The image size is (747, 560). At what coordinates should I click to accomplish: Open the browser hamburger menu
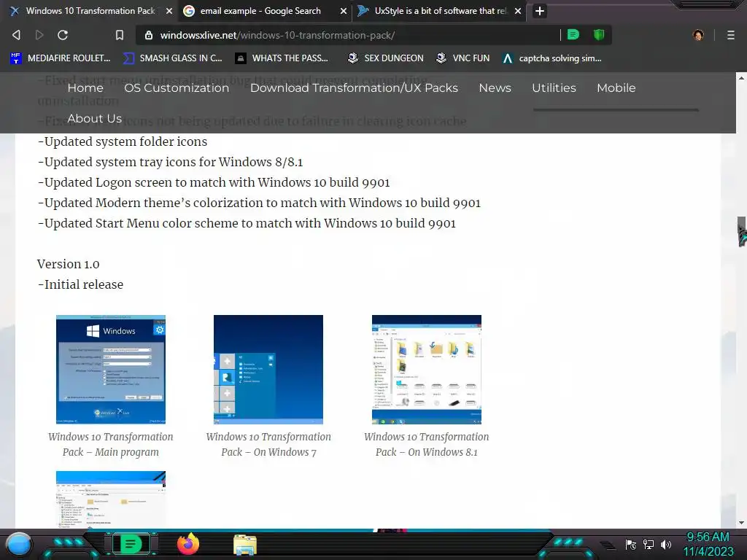[x=731, y=35]
